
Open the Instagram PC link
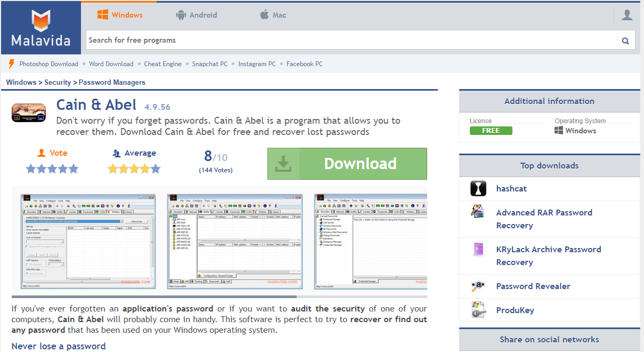tap(257, 64)
